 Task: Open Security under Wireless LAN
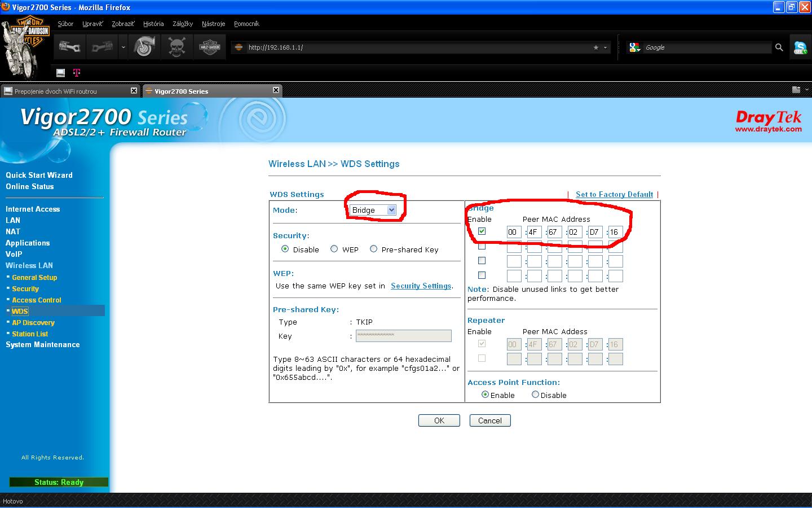[25, 288]
